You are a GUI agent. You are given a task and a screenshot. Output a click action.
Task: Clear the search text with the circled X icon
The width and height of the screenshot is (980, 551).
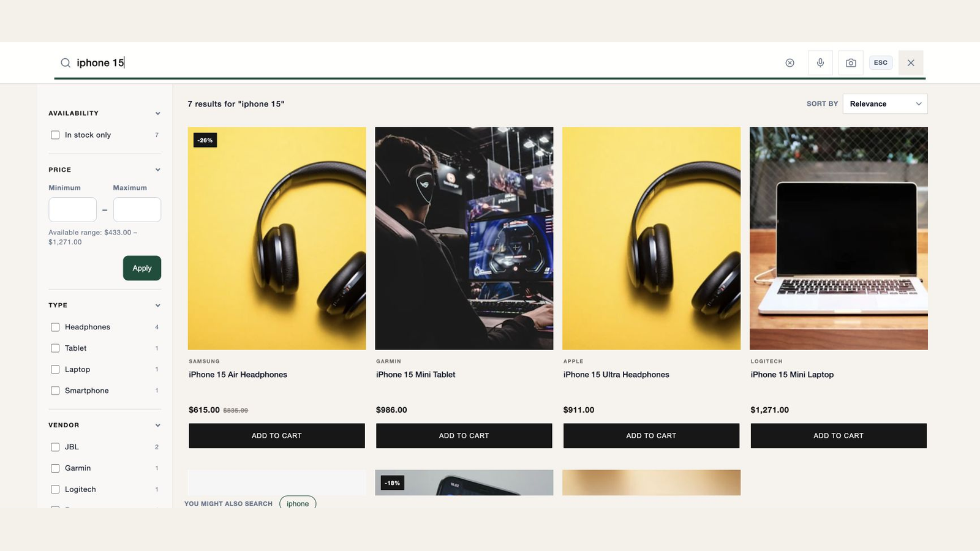click(x=790, y=63)
